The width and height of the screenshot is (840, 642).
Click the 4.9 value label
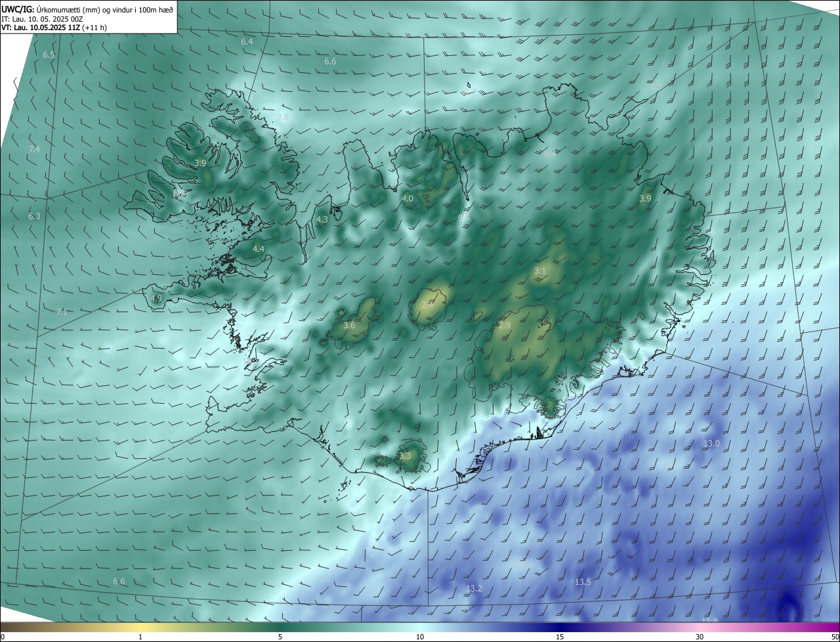tap(156, 298)
